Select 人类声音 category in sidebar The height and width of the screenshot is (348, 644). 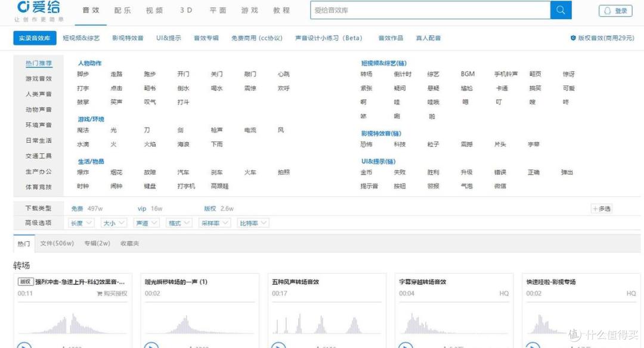pyautogui.click(x=39, y=94)
